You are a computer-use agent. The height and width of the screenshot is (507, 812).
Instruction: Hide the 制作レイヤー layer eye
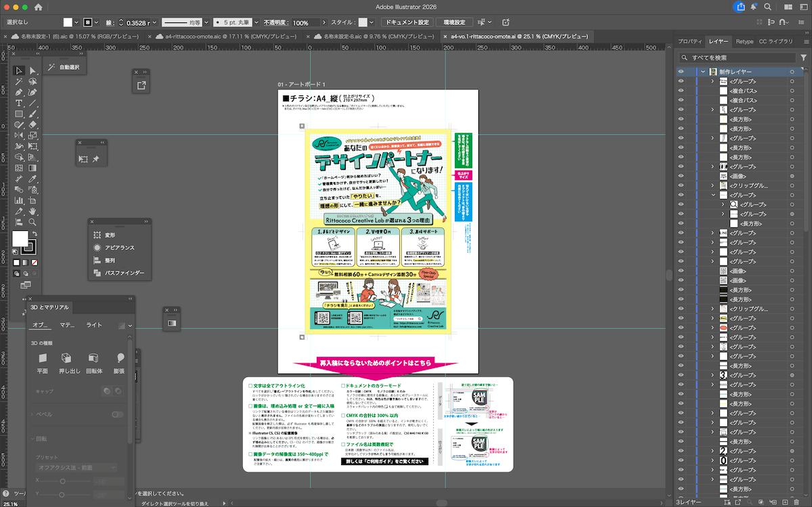(x=681, y=71)
